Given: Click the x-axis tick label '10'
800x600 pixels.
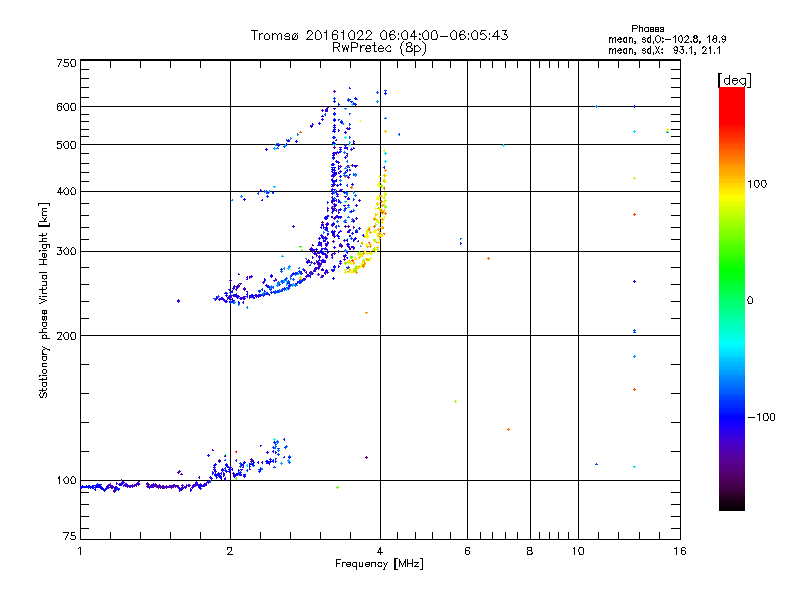Looking at the screenshot, I should tap(578, 551).
